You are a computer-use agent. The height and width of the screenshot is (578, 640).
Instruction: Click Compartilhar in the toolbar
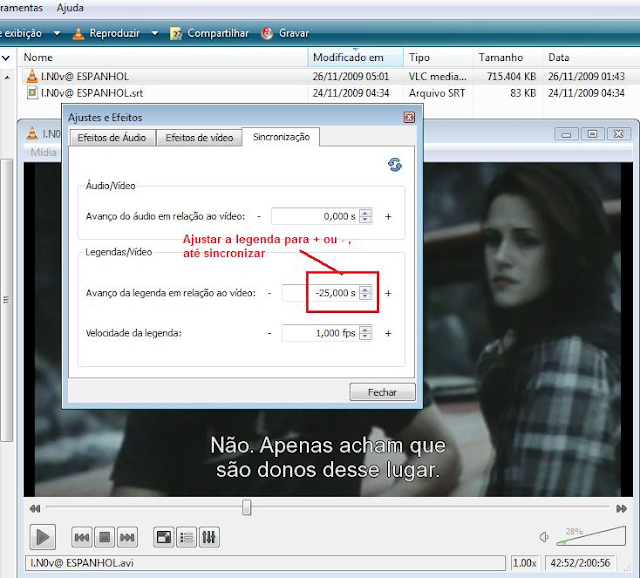pyautogui.click(x=218, y=33)
